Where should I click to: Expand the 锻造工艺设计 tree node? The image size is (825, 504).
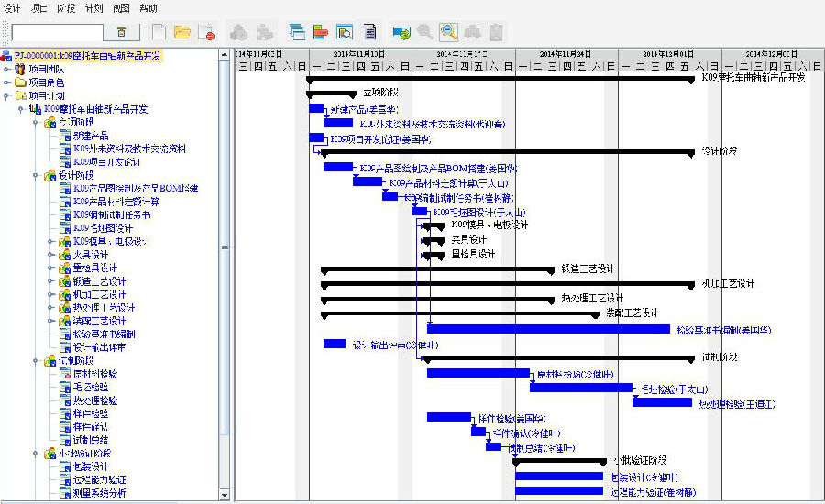coord(51,281)
